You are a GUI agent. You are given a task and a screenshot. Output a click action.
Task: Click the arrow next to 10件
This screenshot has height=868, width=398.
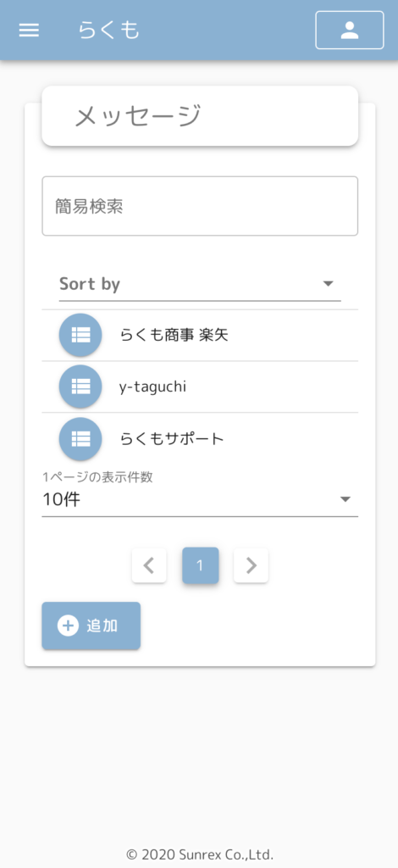(345, 499)
